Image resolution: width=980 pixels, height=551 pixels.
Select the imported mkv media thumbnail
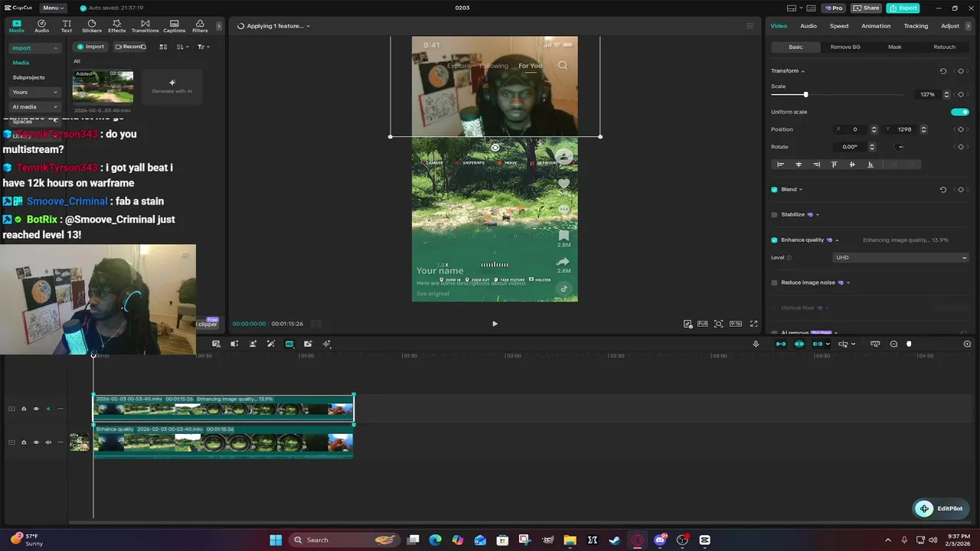coord(103,86)
